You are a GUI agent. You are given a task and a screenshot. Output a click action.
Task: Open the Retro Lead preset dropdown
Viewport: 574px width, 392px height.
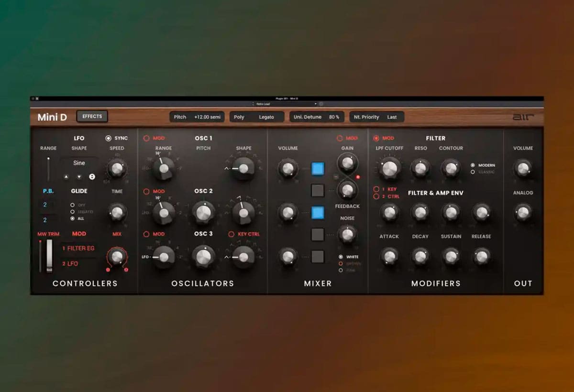286,104
